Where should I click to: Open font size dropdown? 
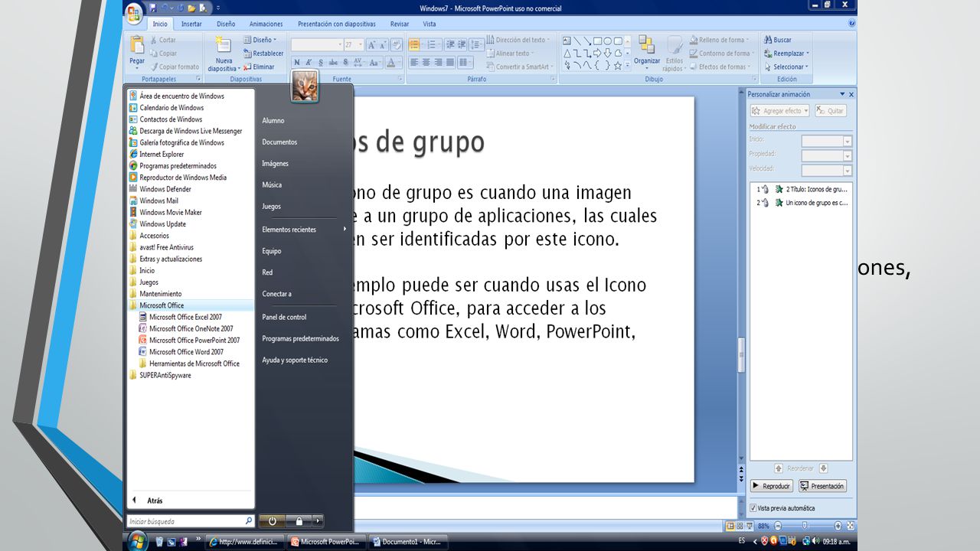tap(360, 45)
